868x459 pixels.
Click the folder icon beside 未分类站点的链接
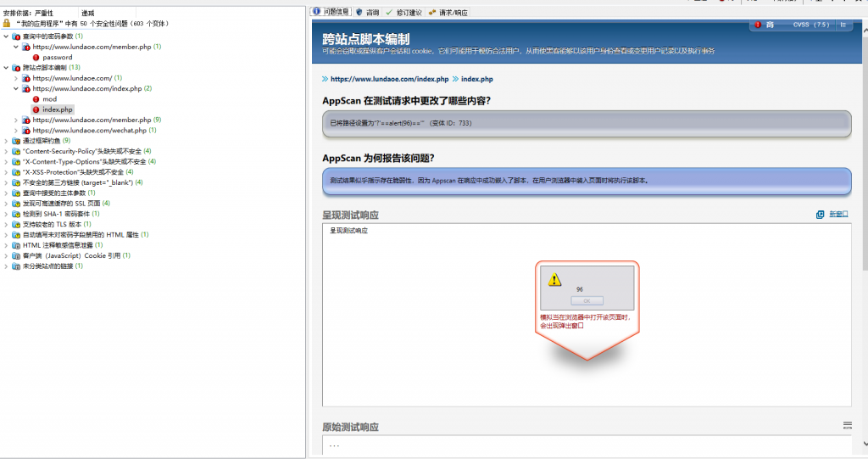(16, 266)
